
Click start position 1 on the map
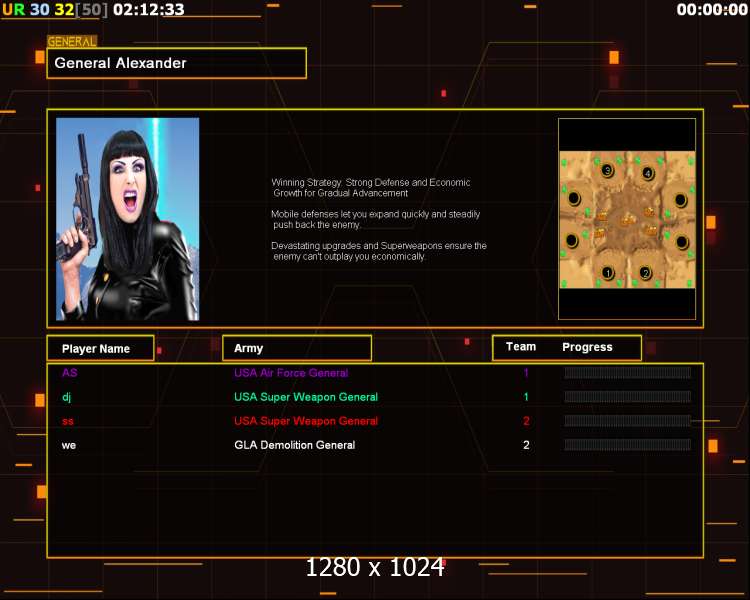pos(607,273)
